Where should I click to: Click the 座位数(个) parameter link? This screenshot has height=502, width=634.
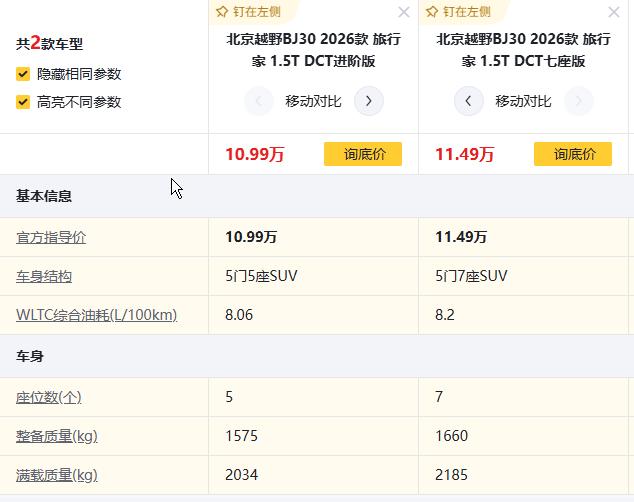pyautogui.click(x=49, y=397)
